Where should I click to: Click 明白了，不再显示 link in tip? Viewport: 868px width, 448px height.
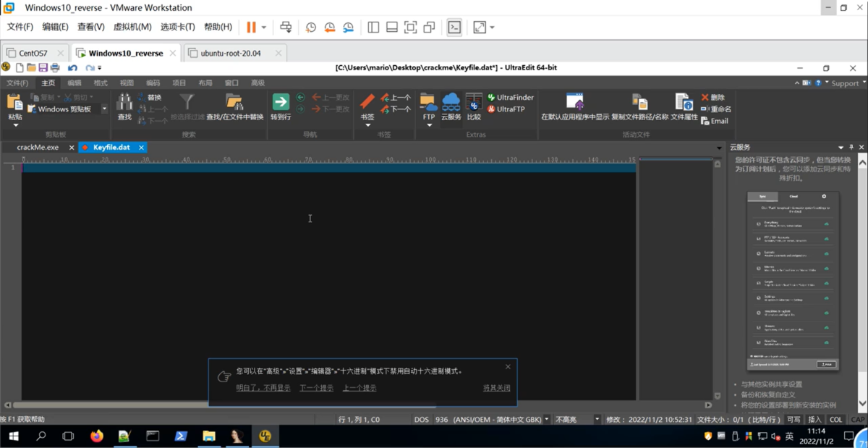[263, 388]
